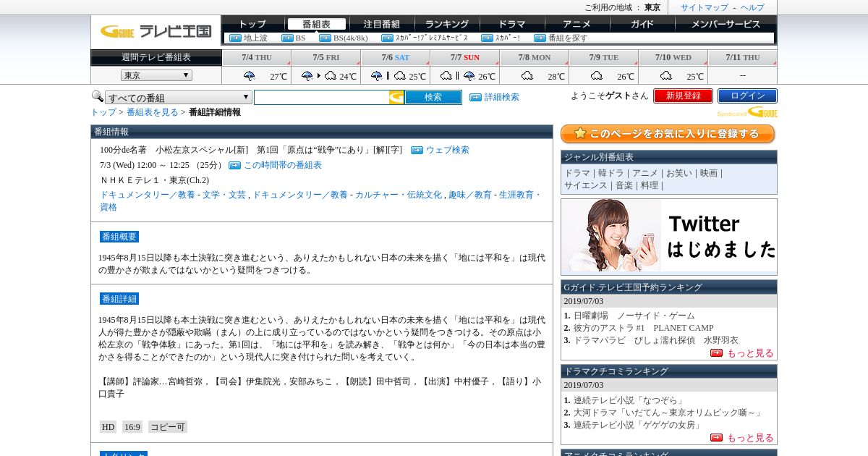Select the 7/6 SAT date column
Screen dimensions: 868x456
(x=396, y=57)
